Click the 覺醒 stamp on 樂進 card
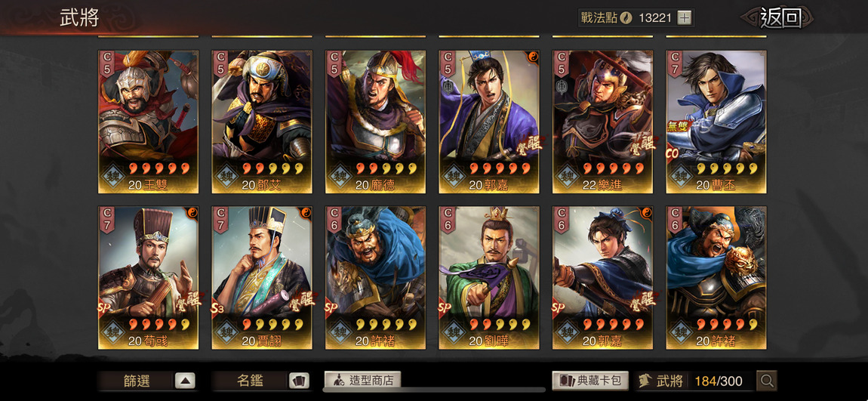 pyautogui.click(x=642, y=143)
